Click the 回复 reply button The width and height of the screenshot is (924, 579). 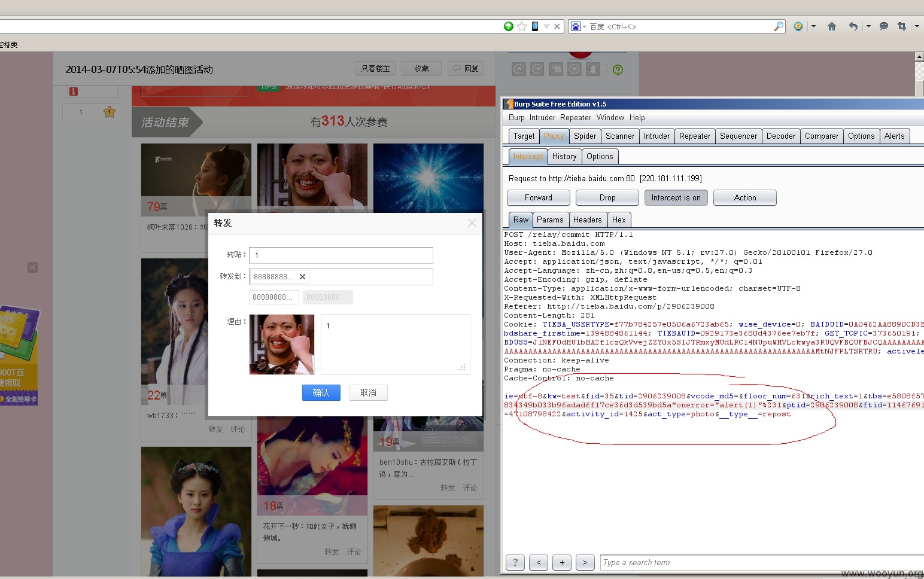point(466,69)
